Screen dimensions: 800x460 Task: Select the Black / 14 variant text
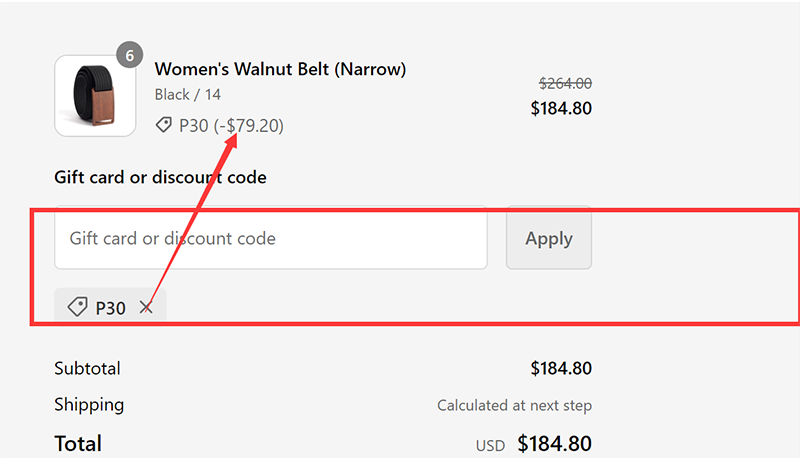pos(188,95)
